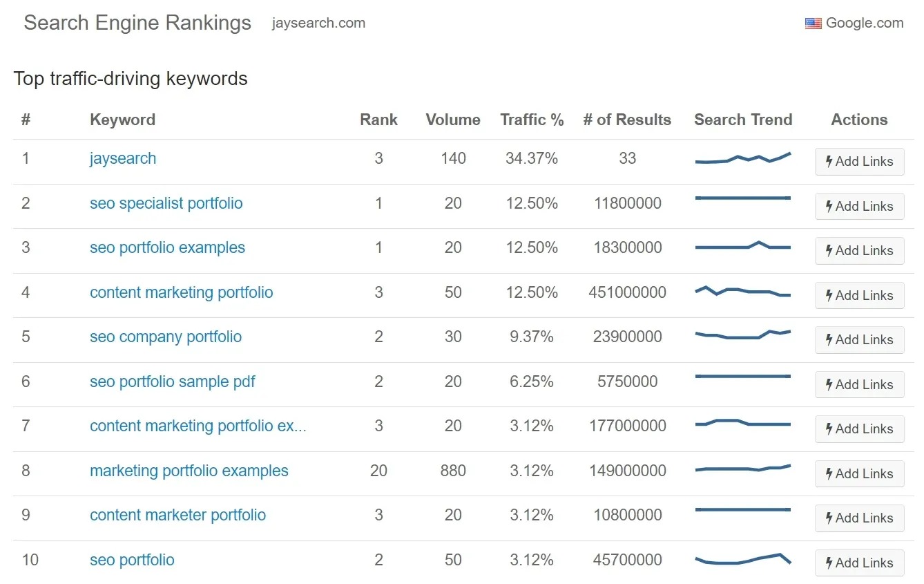This screenshot has width=924, height=584.
Task: Click the US flag icon beside Google.com
Action: coord(813,23)
